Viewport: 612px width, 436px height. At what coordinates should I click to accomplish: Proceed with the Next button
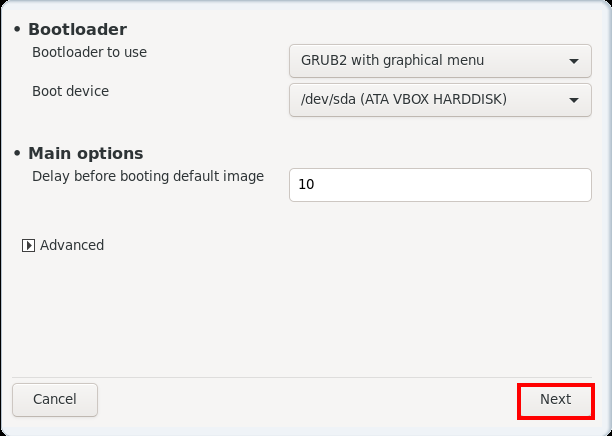coord(555,401)
